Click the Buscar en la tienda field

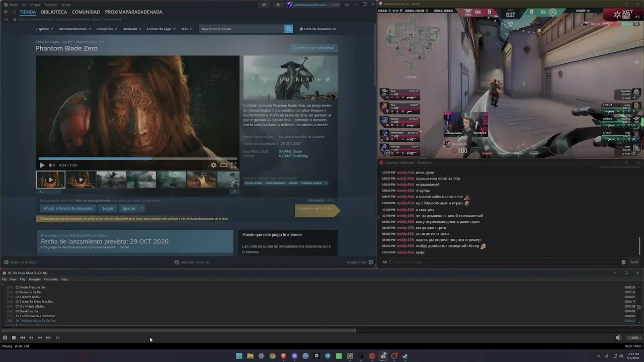(x=242, y=29)
